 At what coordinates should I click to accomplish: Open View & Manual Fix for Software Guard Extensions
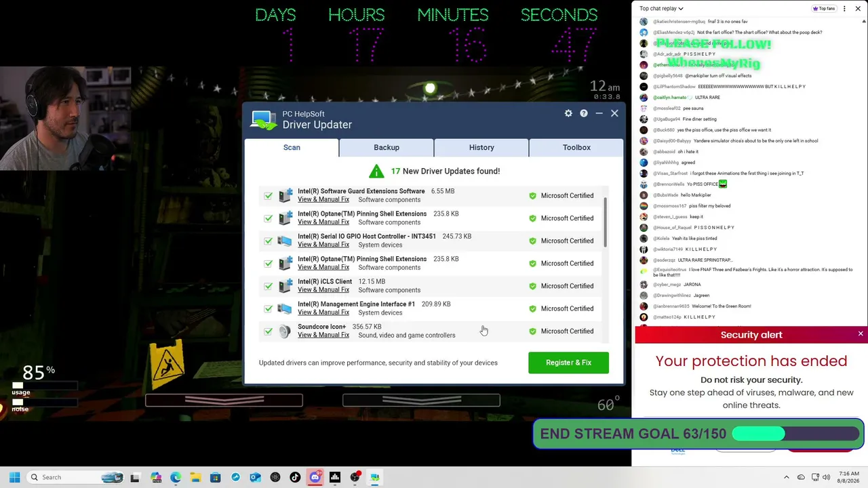(323, 199)
